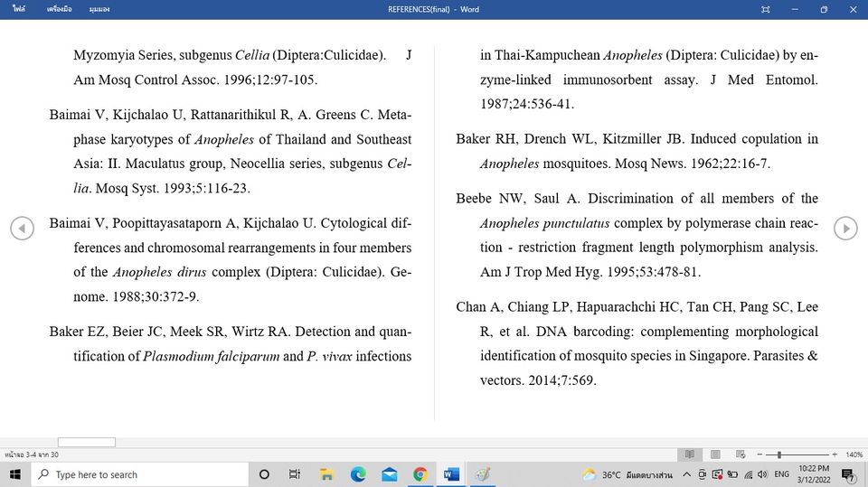This screenshot has height=487, width=868.
Task: Click the italic words 'Plasmodium falciparum'
Action: coord(212,356)
